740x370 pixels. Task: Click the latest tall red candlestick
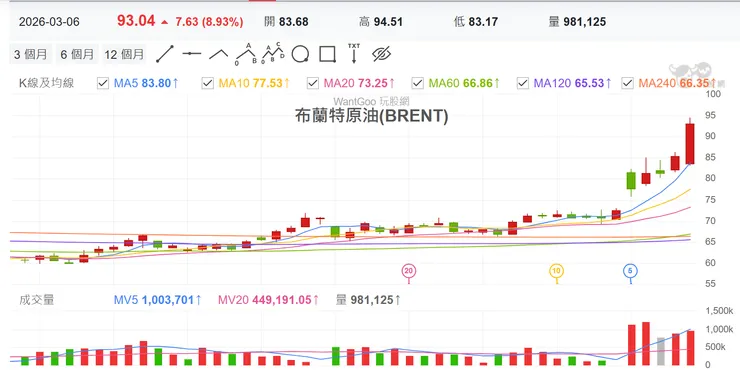click(x=690, y=143)
